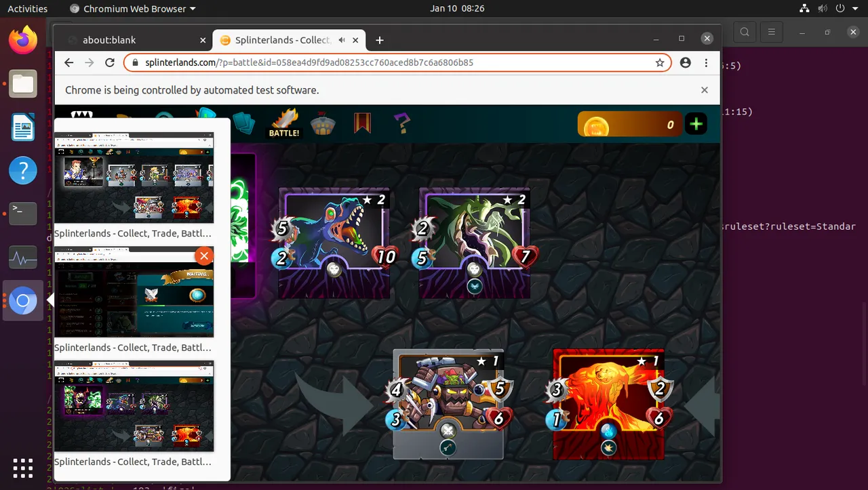Click the ability icon under the lava monster card

(x=608, y=447)
